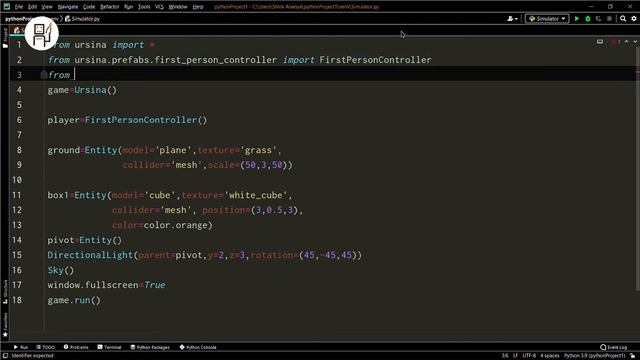This screenshot has width=640, height=360.
Task: Open the Terminal tool window tab
Action: coord(109,347)
